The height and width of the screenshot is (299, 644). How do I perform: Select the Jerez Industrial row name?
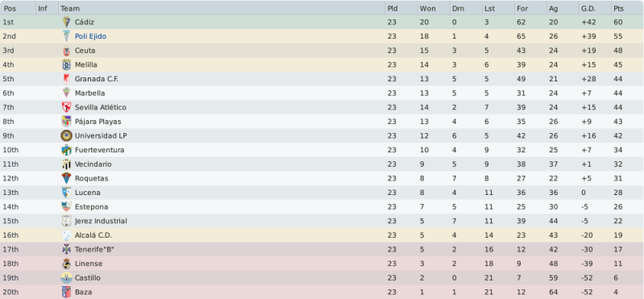coord(101,221)
